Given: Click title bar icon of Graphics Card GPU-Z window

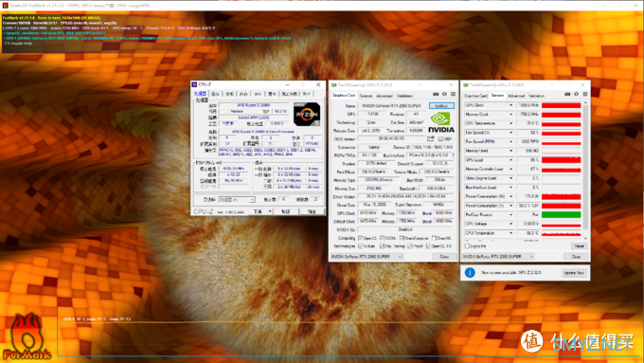Looking at the screenshot, I should click(334, 85).
